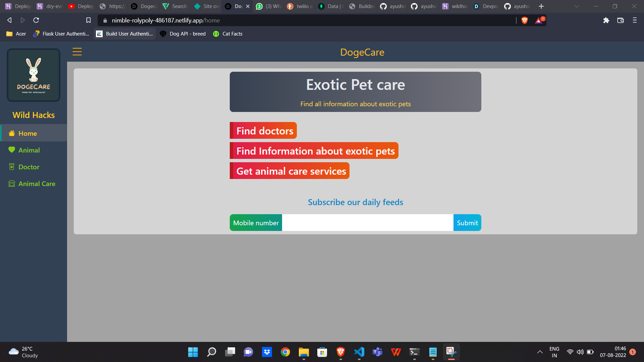Reload the page
The width and height of the screenshot is (644, 362).
[x=36, y=20]
